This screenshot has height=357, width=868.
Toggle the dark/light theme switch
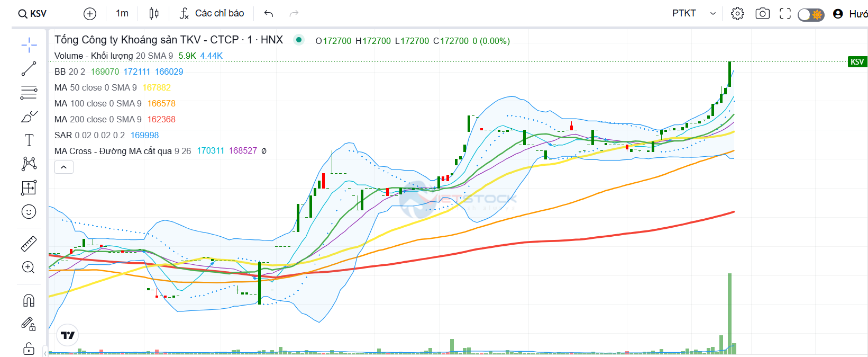[x=811, y=14]
